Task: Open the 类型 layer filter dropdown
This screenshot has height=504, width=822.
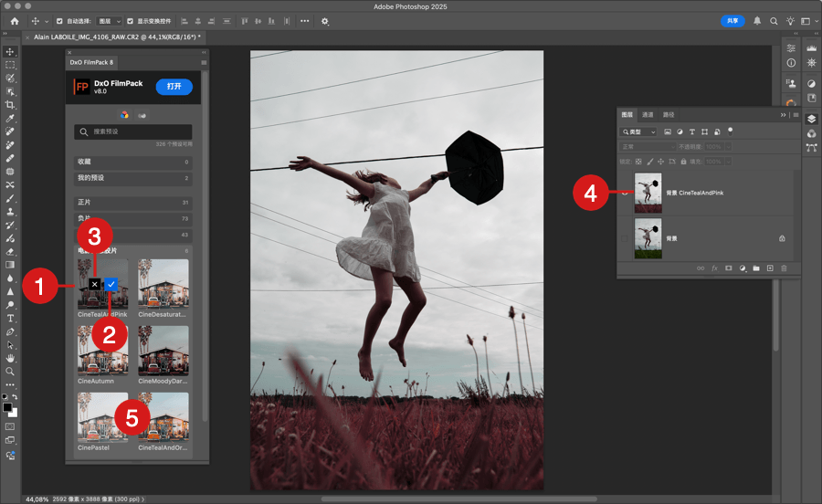Action: coord(639,132)
